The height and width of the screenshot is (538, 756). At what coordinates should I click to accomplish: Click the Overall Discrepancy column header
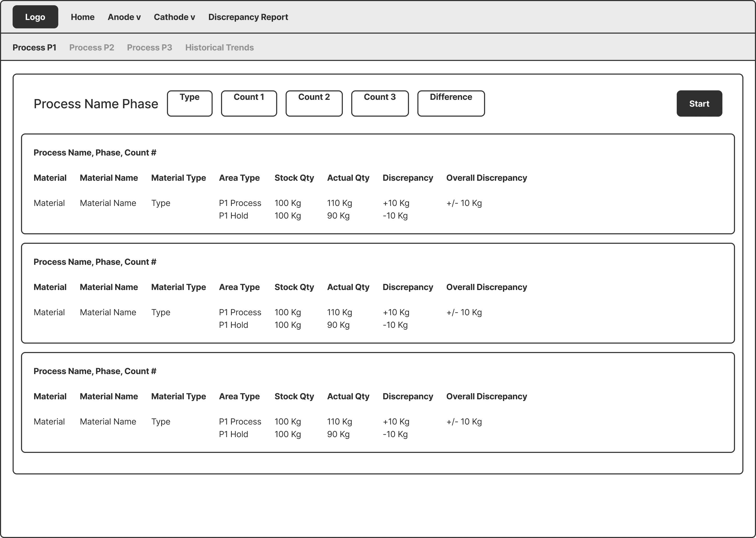486,178
